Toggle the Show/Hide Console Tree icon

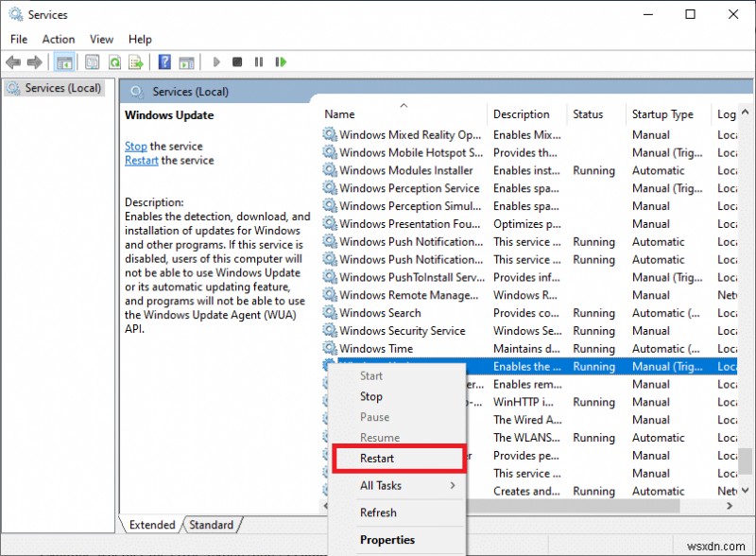point(64,62)
